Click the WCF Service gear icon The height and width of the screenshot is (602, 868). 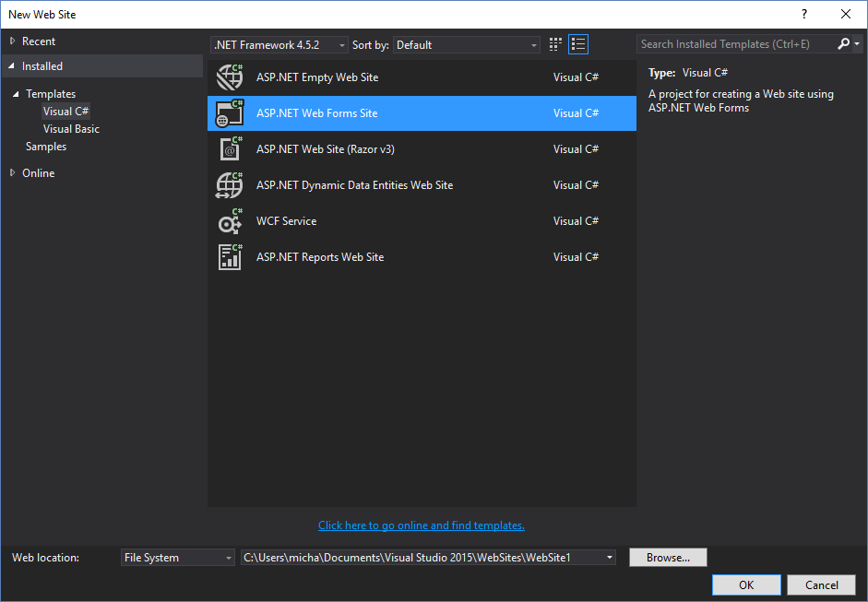coord(230,220)
